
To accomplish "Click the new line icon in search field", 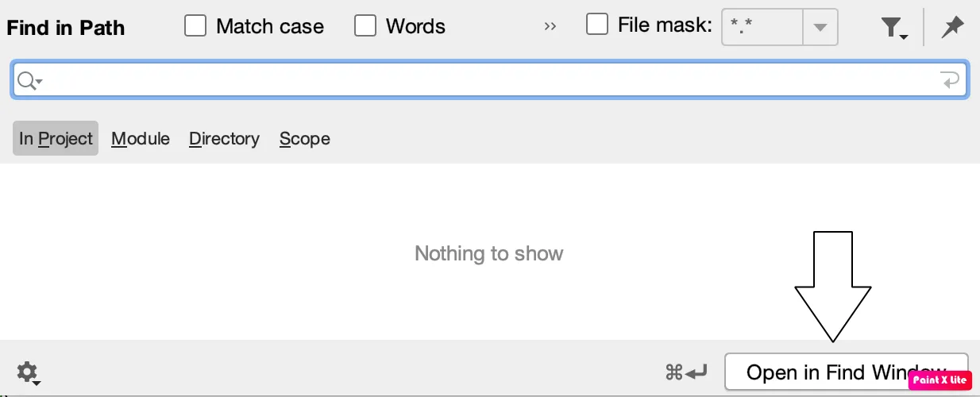I will click(x=949, y=79).
